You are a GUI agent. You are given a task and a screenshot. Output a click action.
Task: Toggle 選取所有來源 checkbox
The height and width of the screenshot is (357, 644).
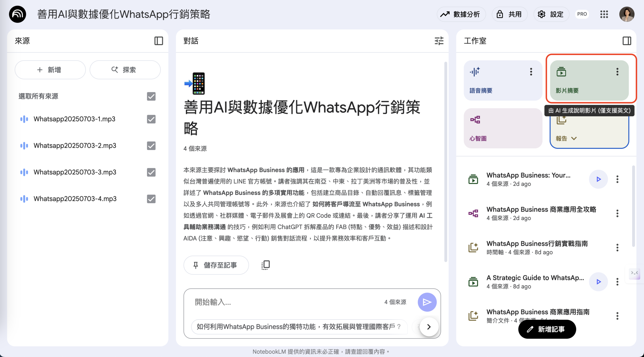coord(151,96)
